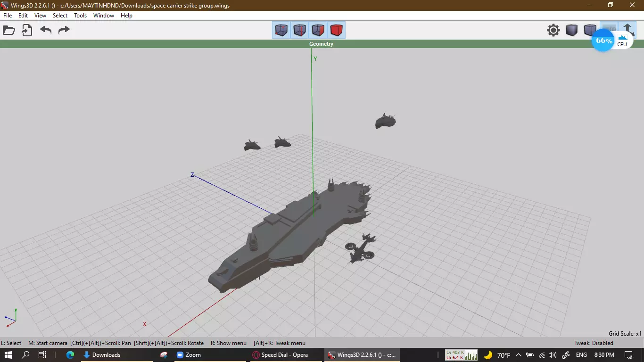Open the Edit menu
Screen dimensions: 644x362
23,16
